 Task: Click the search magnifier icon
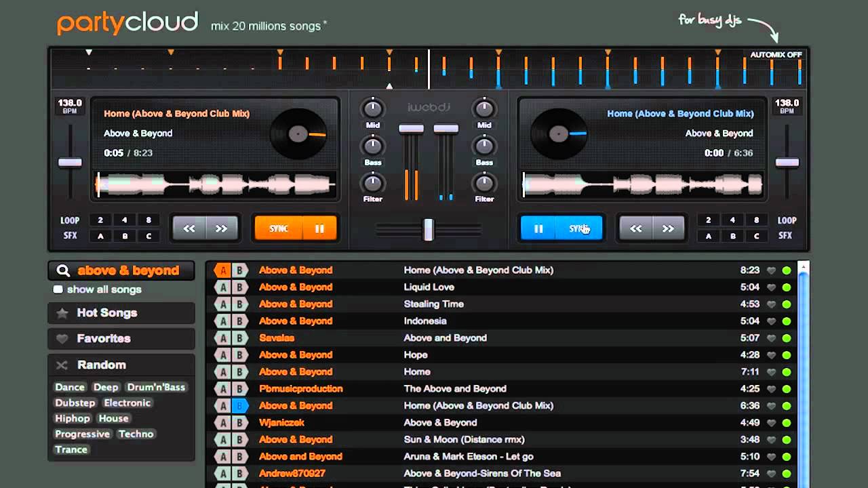click(x=63, y=271)
